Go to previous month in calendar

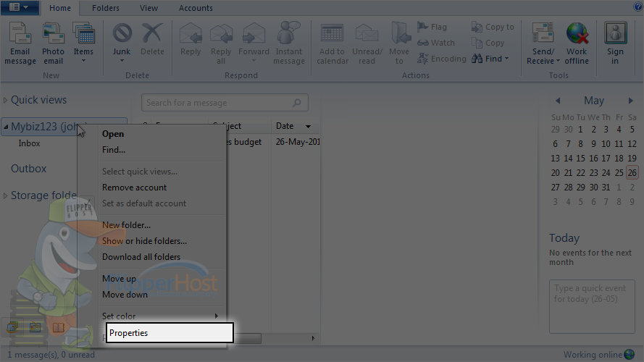click(x=558, y=101)
